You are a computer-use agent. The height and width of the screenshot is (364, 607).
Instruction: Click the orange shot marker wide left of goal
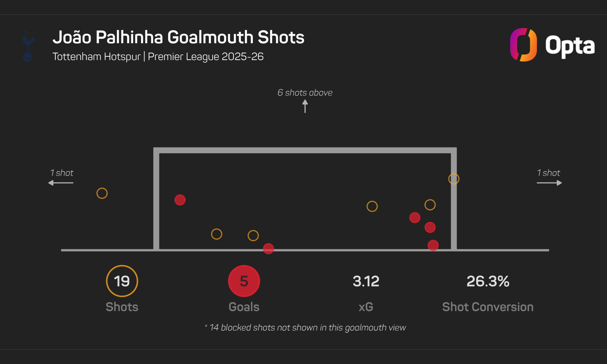[x=102, y=193]
